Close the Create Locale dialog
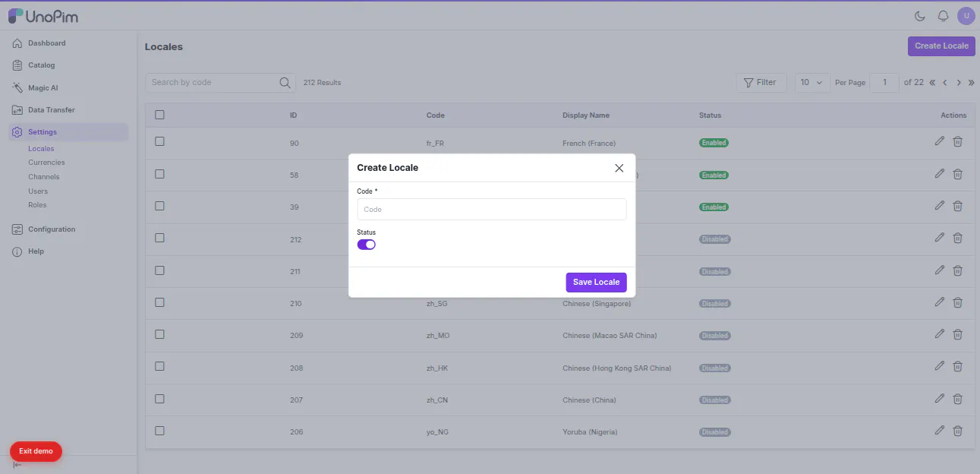Image resolution: width=980 pixels, height=474 pixels. coord(619,168)
